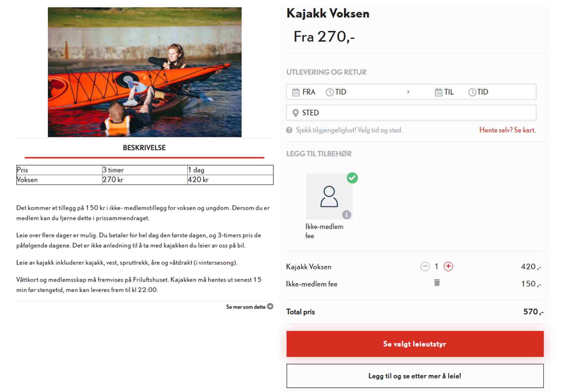The height and width of the screenshot is (392, 573).
Task: Open info icon on Ikke-medlem fee tile
Action: point(347,215)
